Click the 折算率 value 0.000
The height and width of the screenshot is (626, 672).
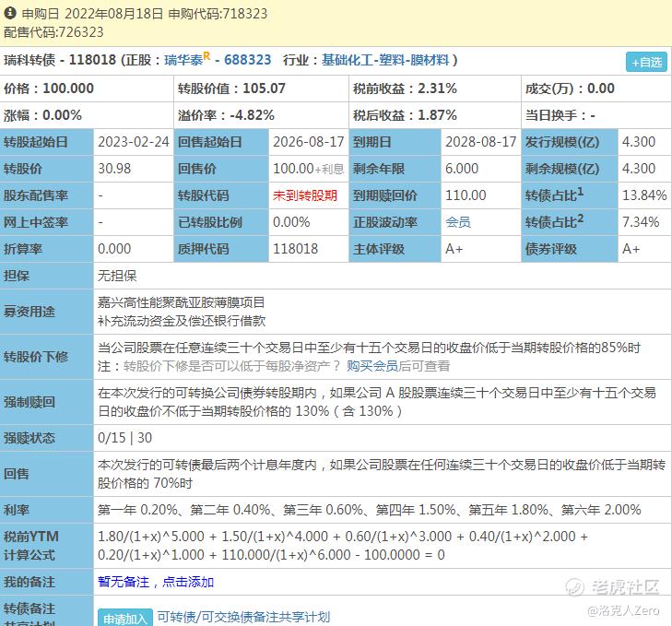(114, 249)
